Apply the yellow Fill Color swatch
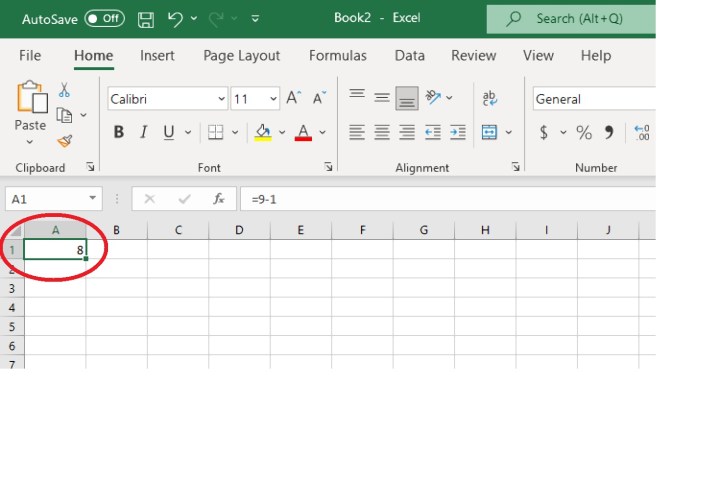This screenshot has height=480, width=720. (x=263, y=132)
